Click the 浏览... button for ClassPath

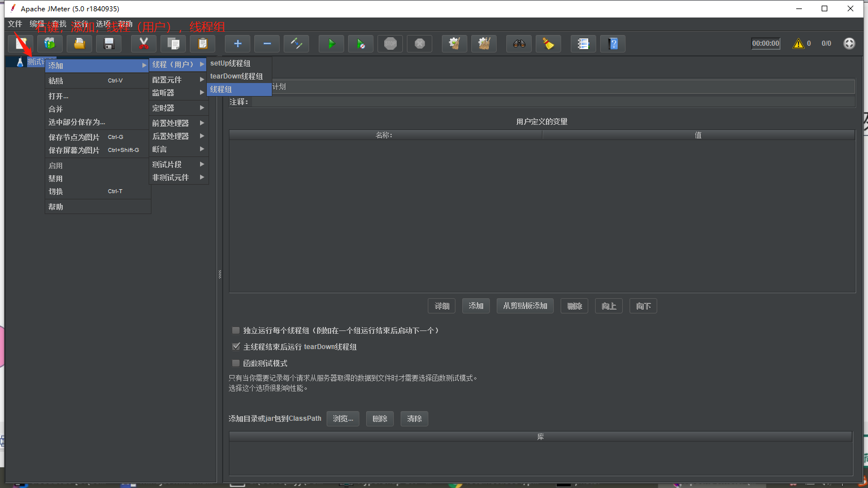tap(342, 419)
